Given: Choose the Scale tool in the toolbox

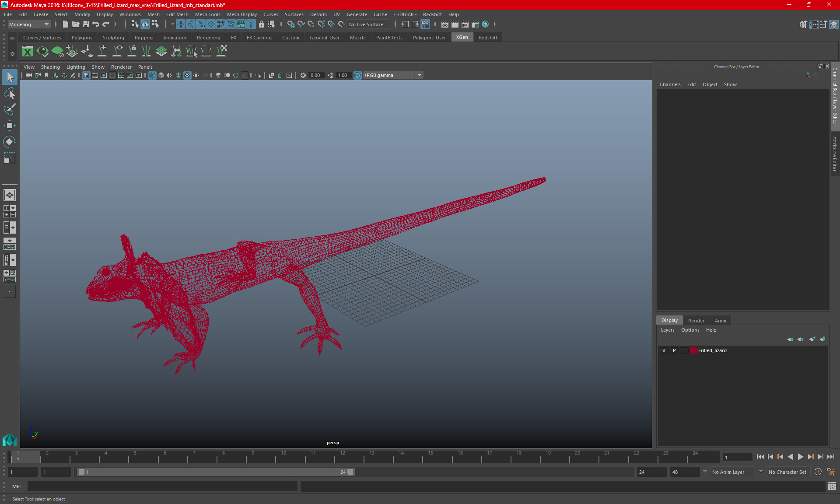Looking at the screenshot, I should (x=9, y=158).
